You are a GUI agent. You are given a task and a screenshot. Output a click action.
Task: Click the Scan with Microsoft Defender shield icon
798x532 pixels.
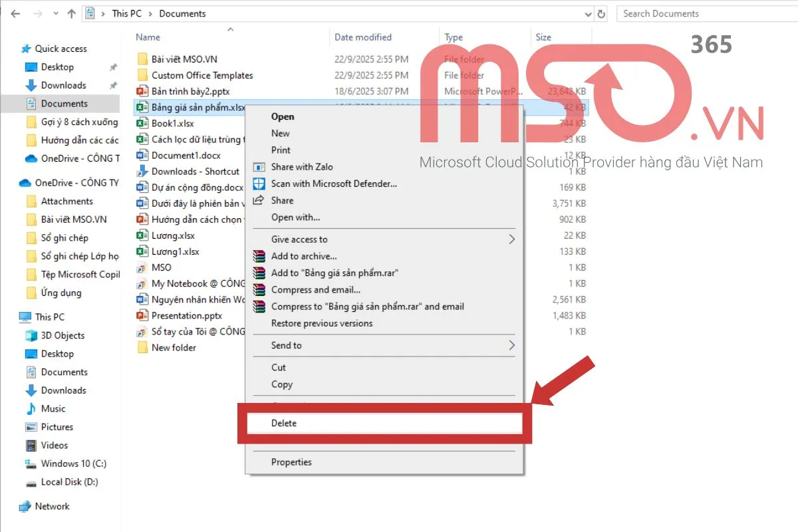[x=259, y=184]
